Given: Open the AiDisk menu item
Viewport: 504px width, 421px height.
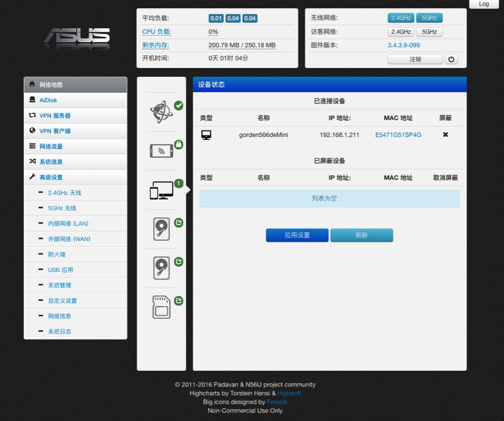Looking at the screenshot, I should point(76,100).
